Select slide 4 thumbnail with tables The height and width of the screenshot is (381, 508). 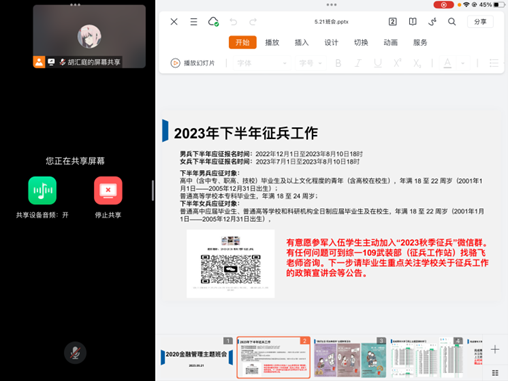(427, 357)
